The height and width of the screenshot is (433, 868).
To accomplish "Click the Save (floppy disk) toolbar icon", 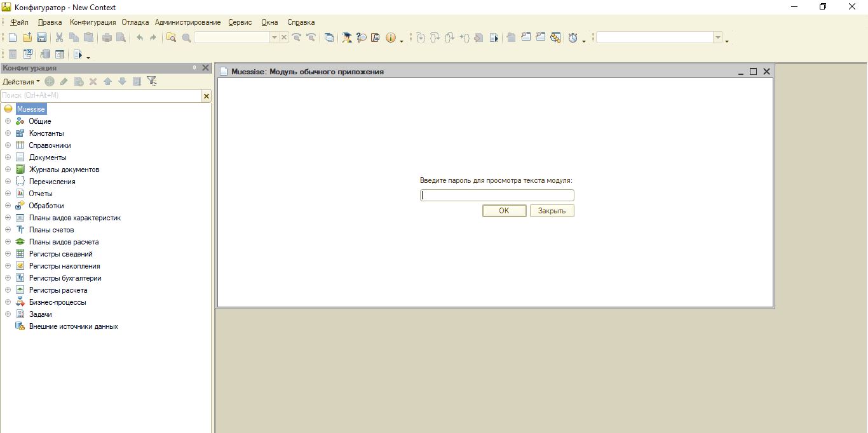I will 41,37.
